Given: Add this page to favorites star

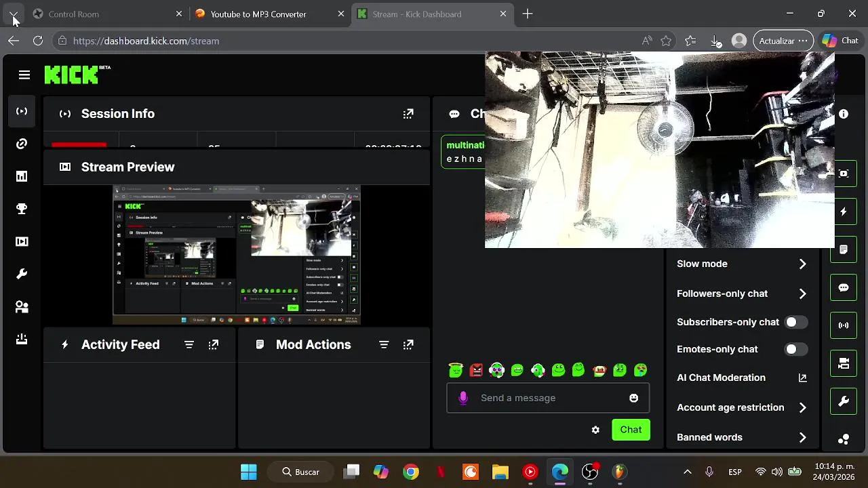Looking at the screenshot, I should tap(666, 41).
